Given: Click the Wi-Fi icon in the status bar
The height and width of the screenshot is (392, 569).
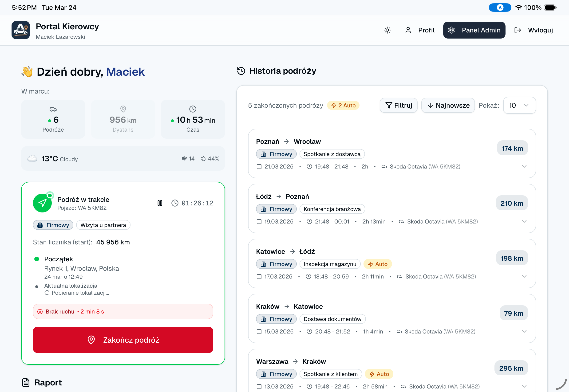Looking at the screenshot, I should tap(518, 8).
